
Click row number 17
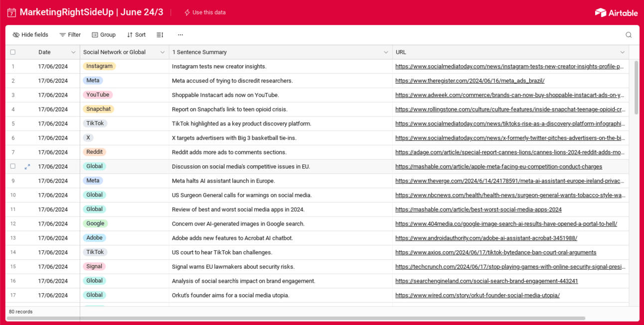(x=13, y=296)
